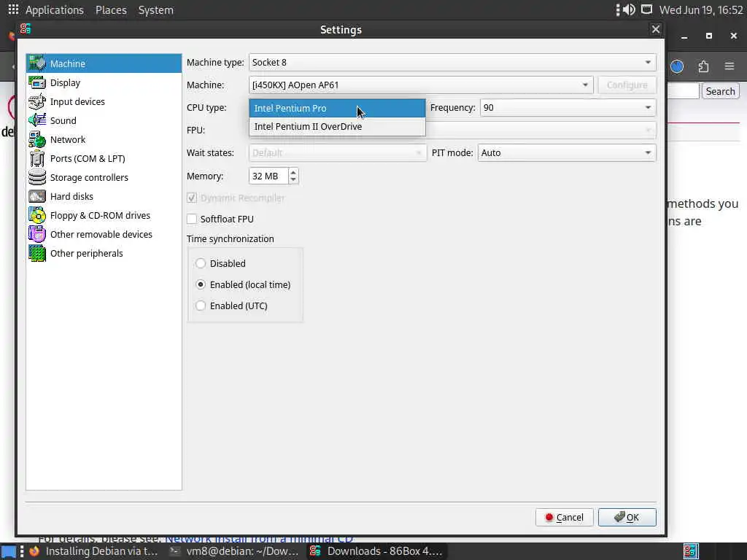Click the OK button
Screen dimensions: 747x560
coord(627,517)
